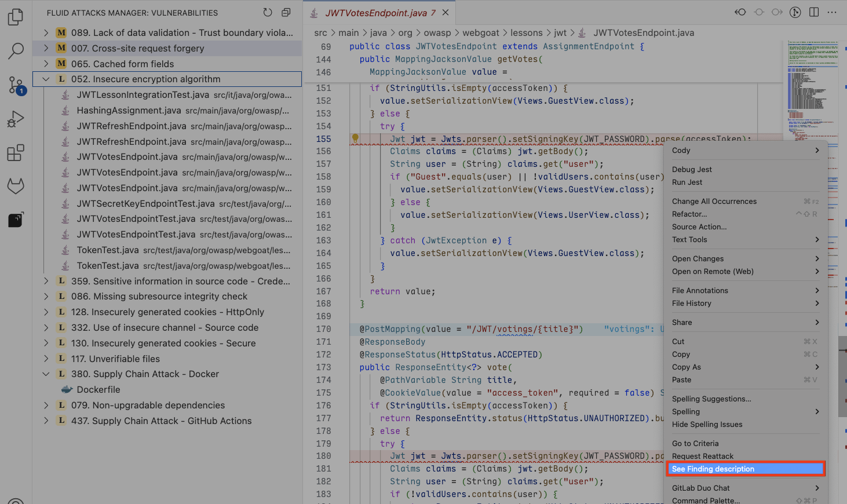Choose Paste from context menu
This screenshot has height=504, width=847.
coord(746,379)
